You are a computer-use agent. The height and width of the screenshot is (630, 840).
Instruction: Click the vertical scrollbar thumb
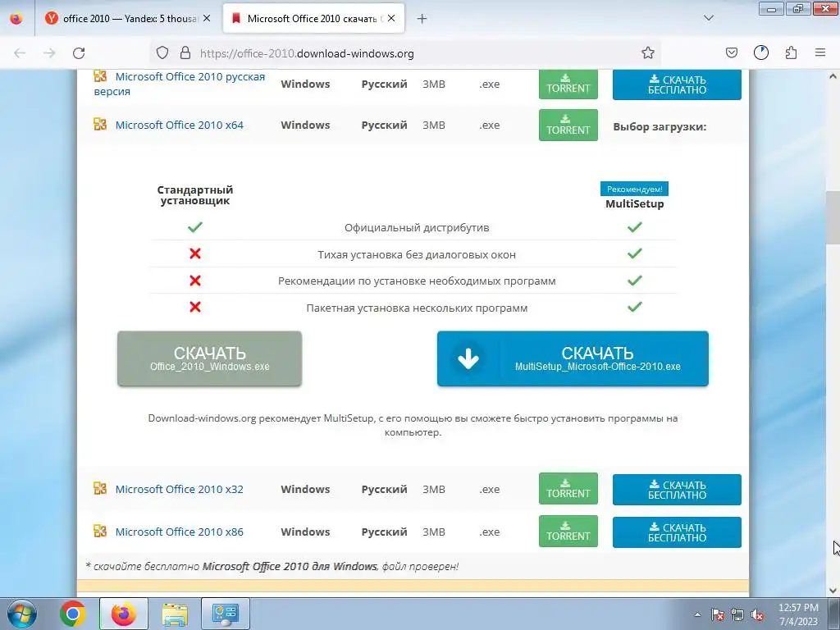coord(833,217)
